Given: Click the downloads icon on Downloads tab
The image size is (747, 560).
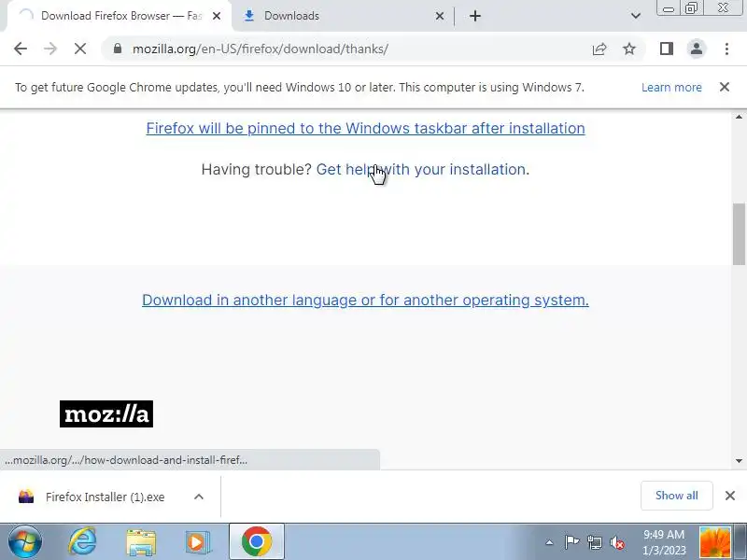Looking at the screenshot, I should click(248, 16).
